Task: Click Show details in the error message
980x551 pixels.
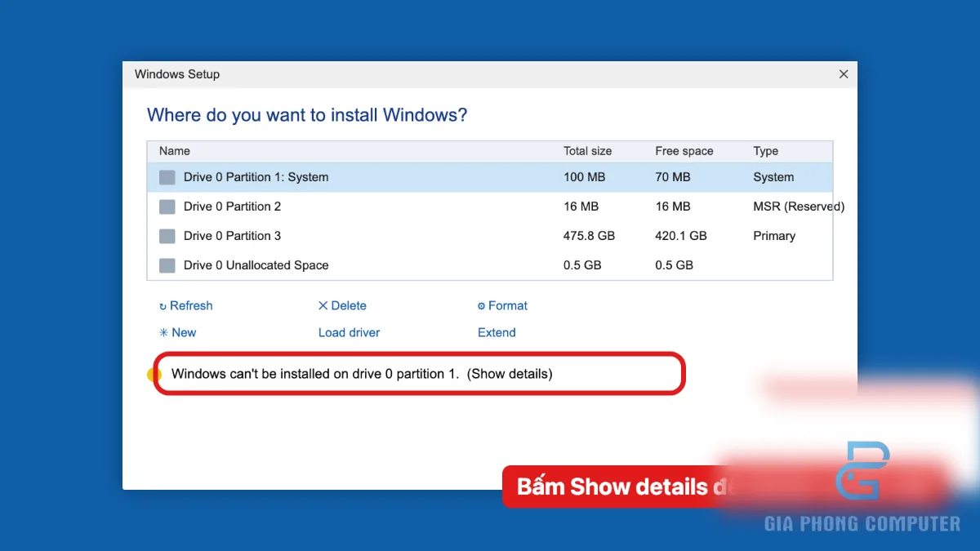Action: pyautogui.click(x=510, y=374)
